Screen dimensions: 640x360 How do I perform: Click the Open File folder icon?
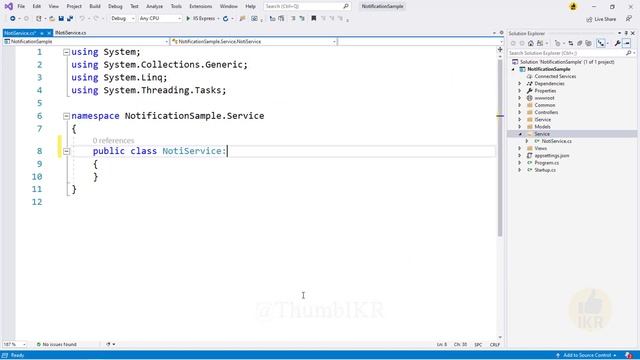coord(52,18)
